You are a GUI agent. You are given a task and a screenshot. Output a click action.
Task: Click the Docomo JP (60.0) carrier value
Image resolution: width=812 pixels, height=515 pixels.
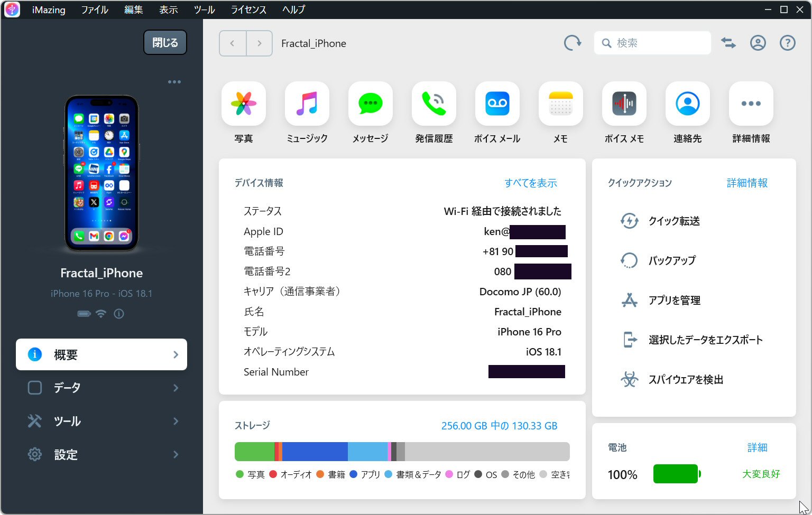tap(520, 292)
